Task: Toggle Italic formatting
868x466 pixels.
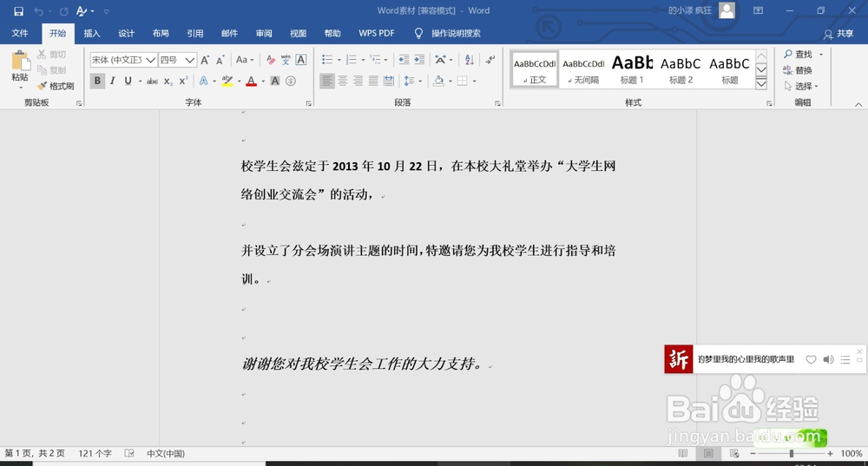Action: pos(112,82)
